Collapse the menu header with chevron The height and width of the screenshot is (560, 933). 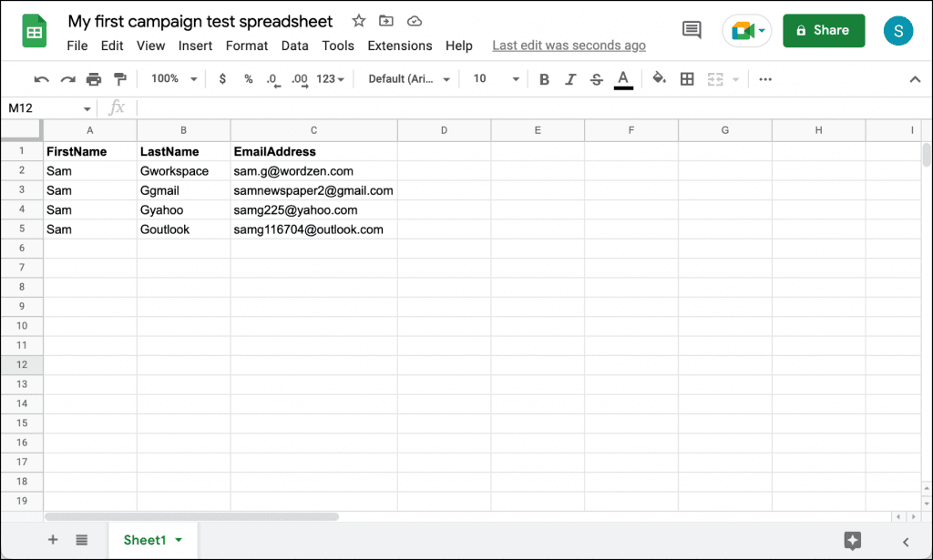coord(915,79)
